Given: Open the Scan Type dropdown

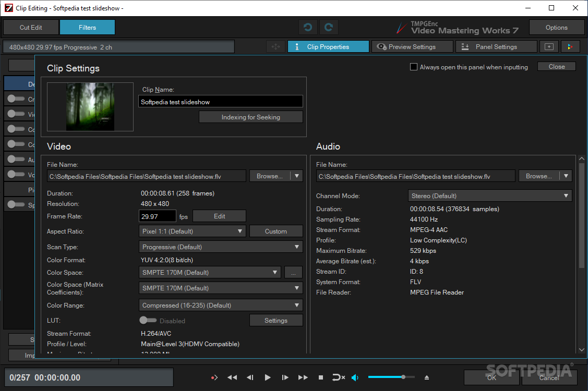Looking at the screenshot, I should [x=221, y=247].
